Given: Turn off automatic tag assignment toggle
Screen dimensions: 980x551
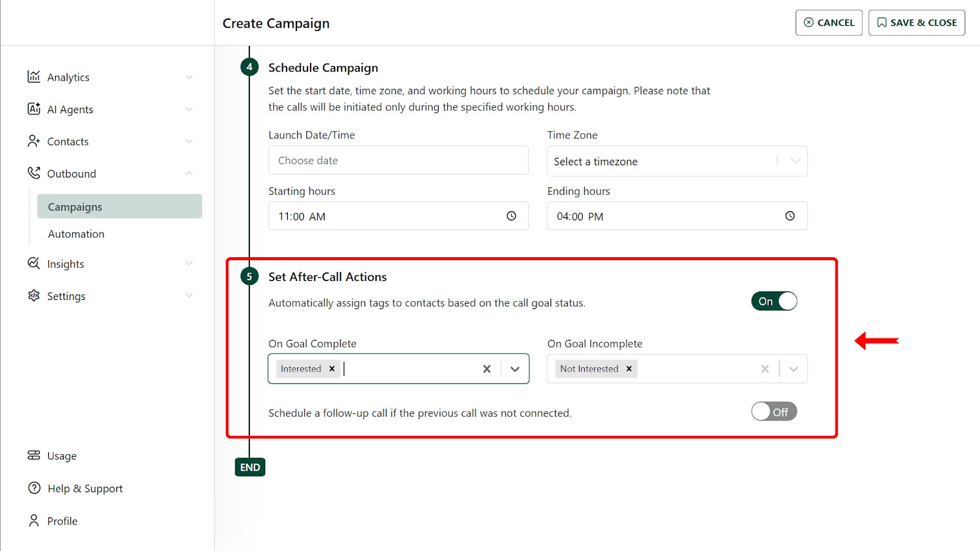Looking at the screenshot, I should click(774, 301).
